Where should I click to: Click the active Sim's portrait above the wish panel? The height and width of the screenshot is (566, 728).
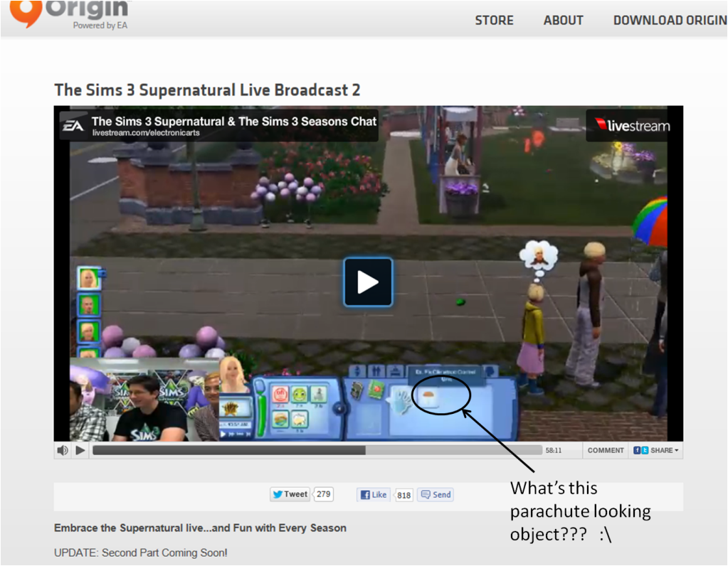234,374
